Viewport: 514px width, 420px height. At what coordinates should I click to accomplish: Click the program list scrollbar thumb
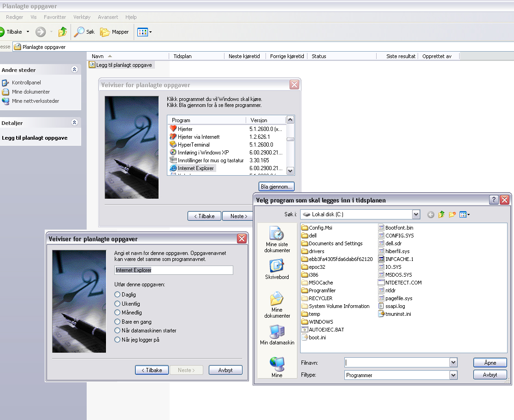(290, 139)
